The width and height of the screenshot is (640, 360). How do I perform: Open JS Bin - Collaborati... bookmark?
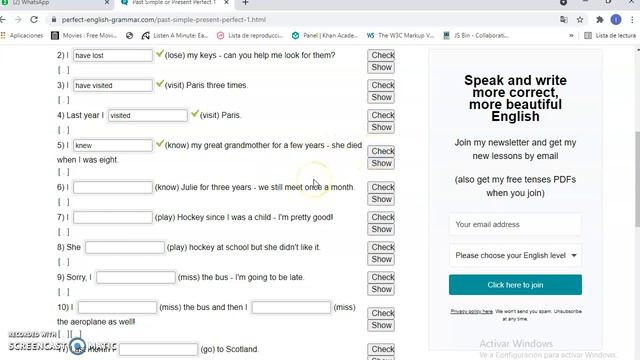(476, 36)
